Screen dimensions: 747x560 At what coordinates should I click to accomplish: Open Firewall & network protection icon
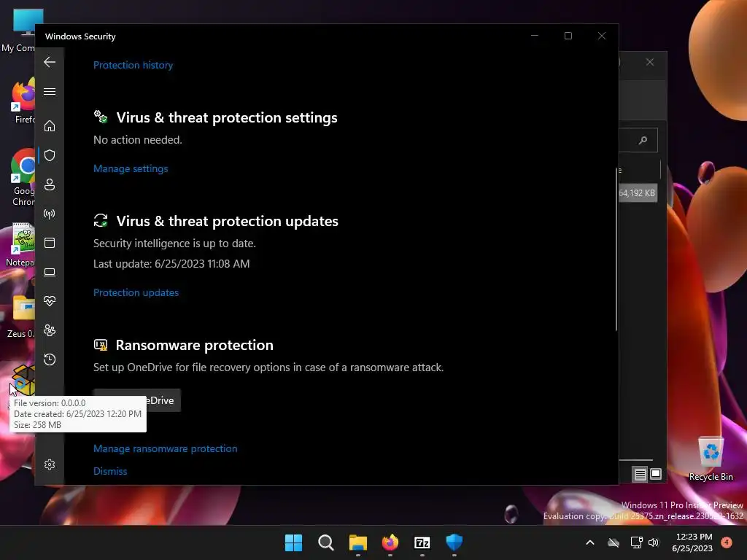pyautogui.click(x=50, y=214)
